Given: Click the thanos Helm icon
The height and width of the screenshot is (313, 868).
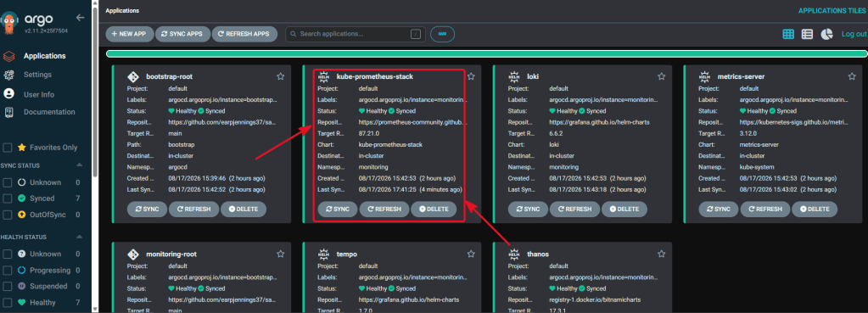Looking at the screenshot, I should tap(513, 254).
